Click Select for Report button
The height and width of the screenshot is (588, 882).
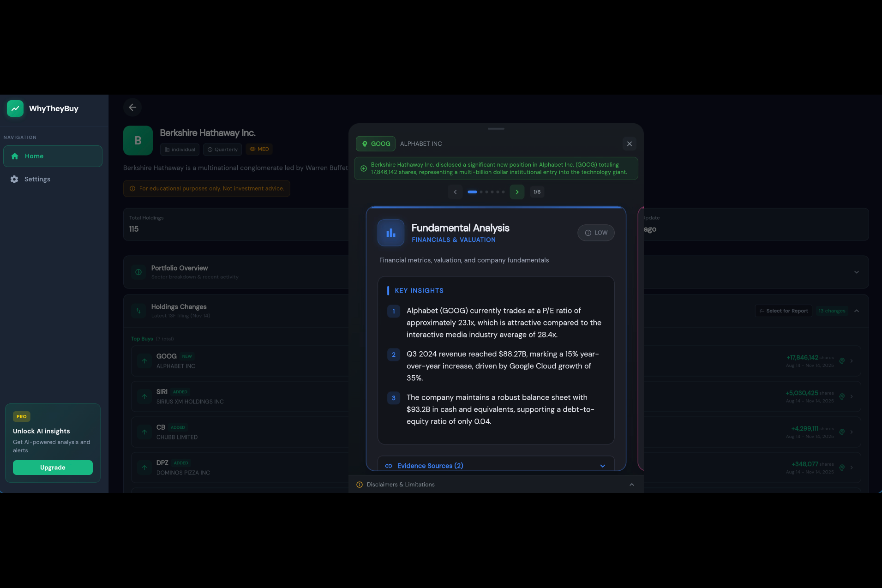pos(784,311)
